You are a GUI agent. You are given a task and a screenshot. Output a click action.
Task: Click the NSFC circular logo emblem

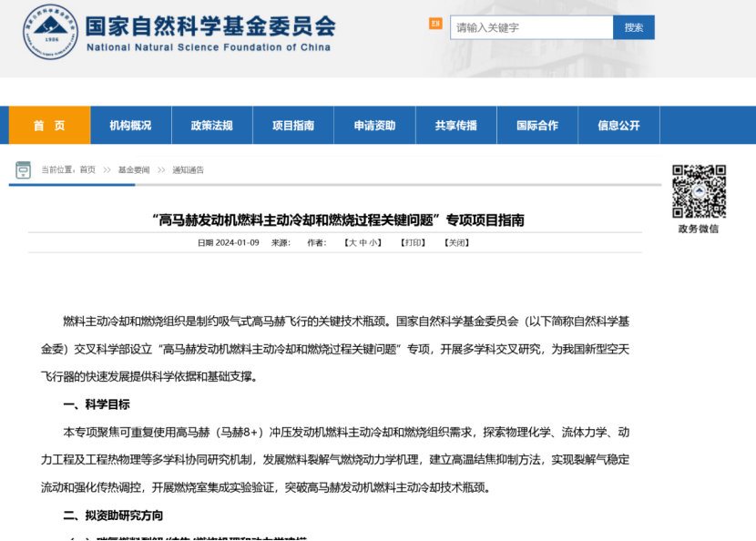50,32
